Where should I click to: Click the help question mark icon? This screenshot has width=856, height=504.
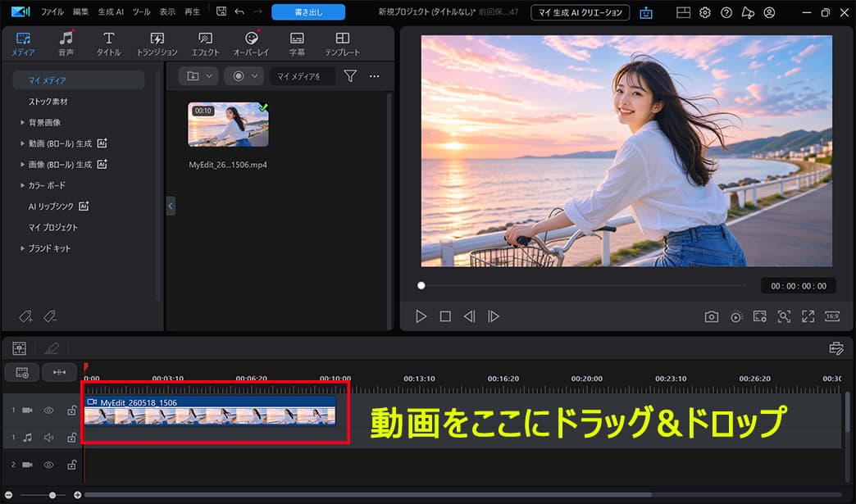point(726,12)
